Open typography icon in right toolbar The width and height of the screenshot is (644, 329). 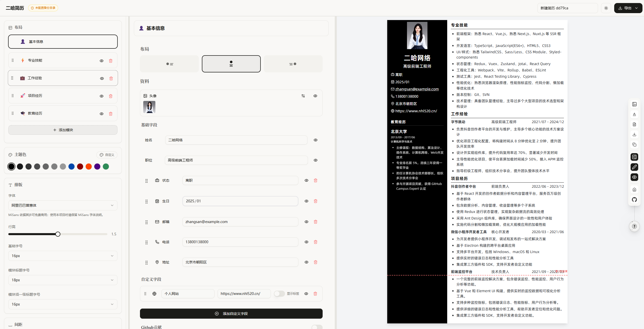[x=634, y=114]
